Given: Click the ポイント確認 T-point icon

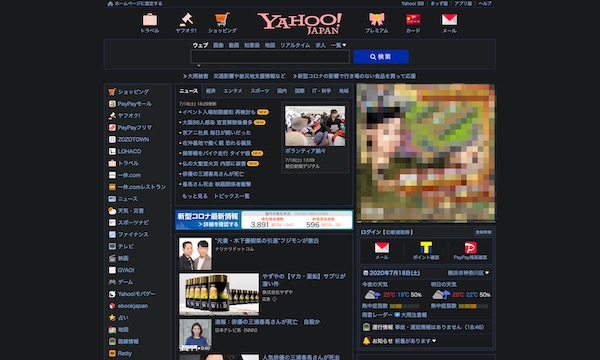Looking at the screenshot, I should [426, 248].
